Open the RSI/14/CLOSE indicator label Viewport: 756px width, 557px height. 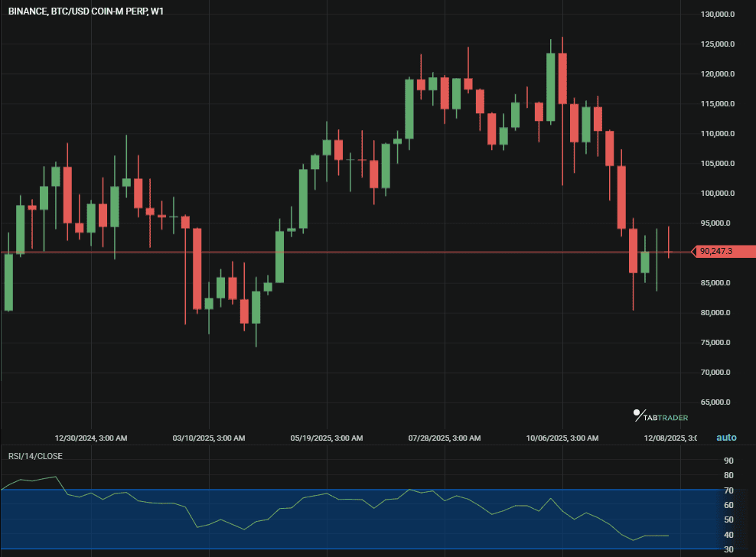click(x=35, y=456)
